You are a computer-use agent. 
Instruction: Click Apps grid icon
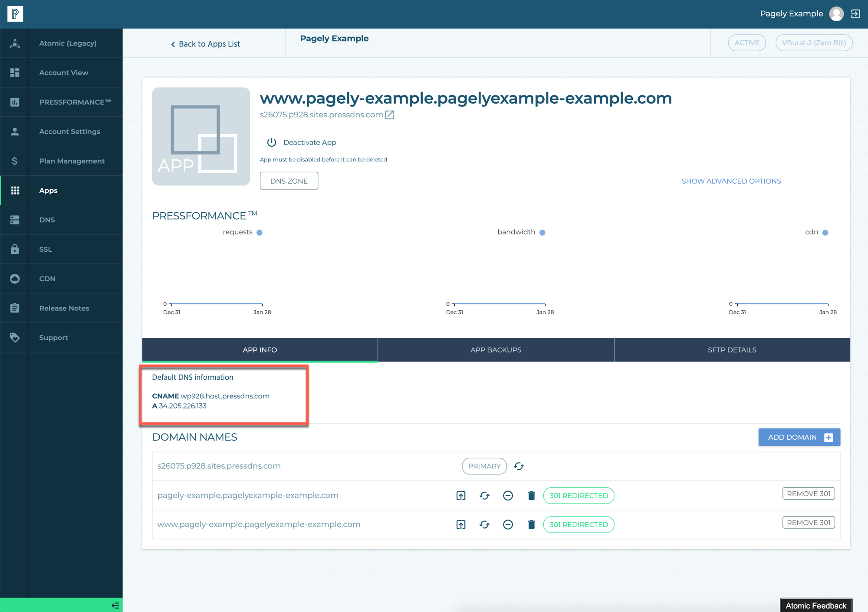tap(15, 191)
